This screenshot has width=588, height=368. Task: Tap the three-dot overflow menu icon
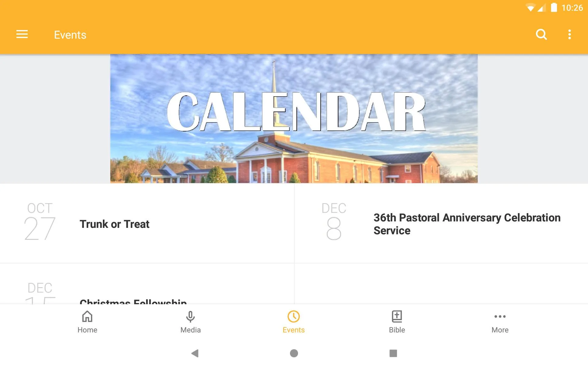coord(571,35)
